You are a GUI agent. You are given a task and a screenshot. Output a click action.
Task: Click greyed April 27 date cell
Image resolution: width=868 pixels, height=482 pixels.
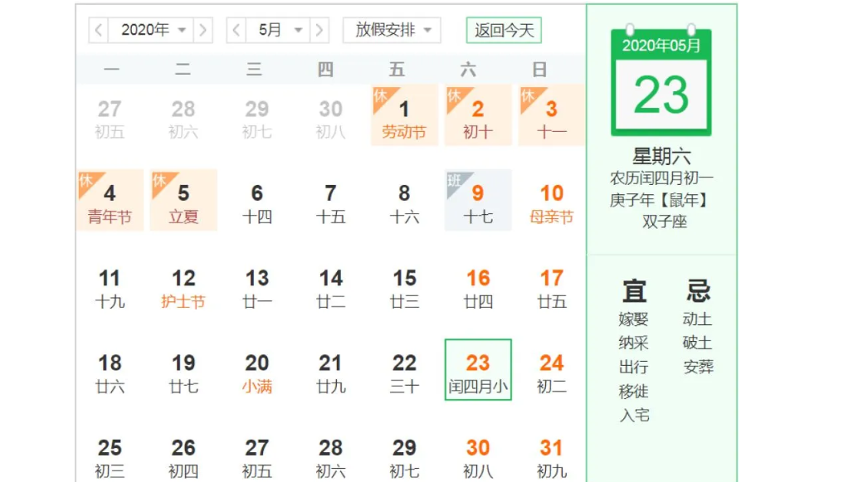coord(110,118)
